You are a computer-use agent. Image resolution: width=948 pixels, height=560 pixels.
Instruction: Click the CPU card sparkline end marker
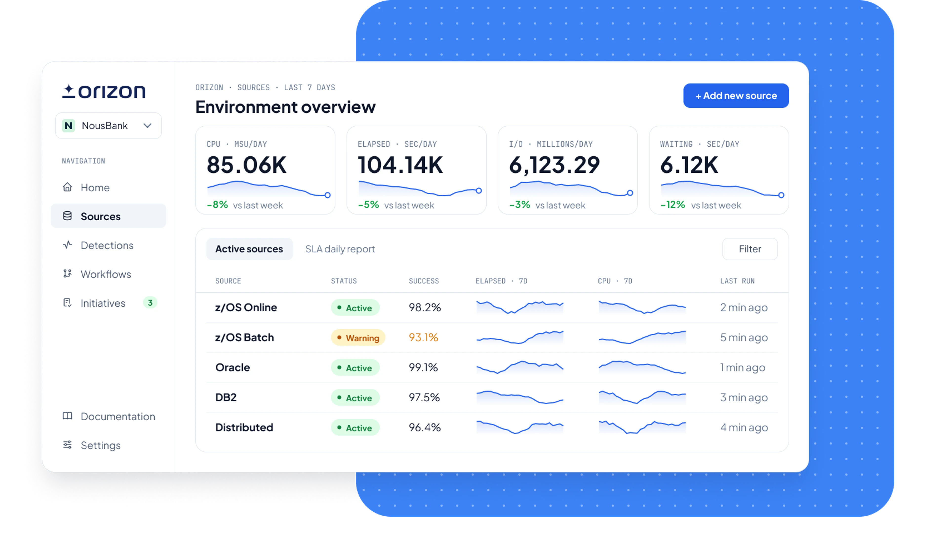328,195
